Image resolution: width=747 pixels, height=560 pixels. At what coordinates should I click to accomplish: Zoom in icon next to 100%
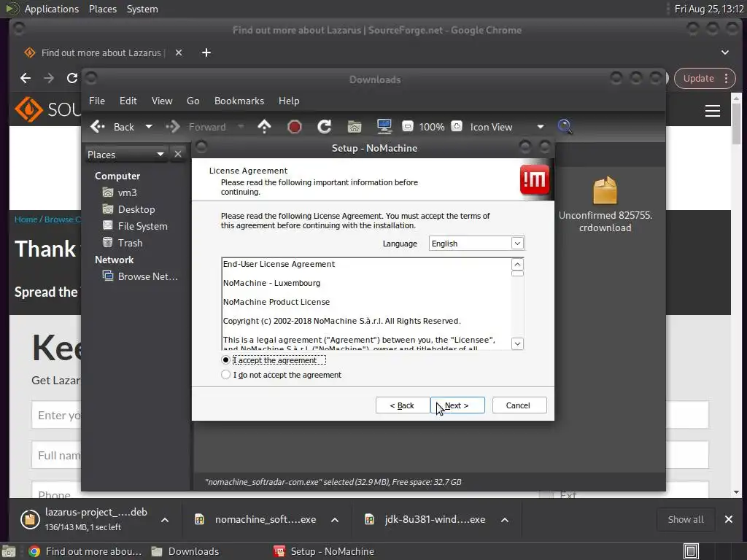coord(457,126)
